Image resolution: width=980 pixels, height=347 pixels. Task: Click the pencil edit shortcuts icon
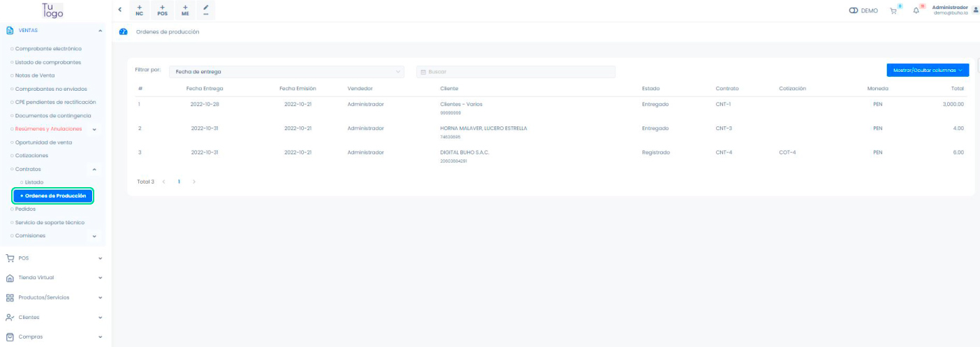(x=205, y=10)
